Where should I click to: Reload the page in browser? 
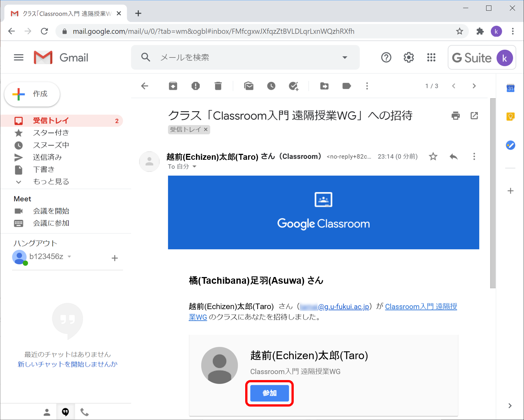click(44, 31)
